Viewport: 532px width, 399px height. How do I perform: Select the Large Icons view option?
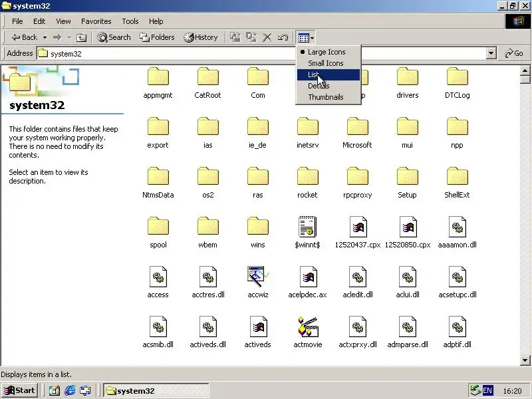[x=328, y=52]
